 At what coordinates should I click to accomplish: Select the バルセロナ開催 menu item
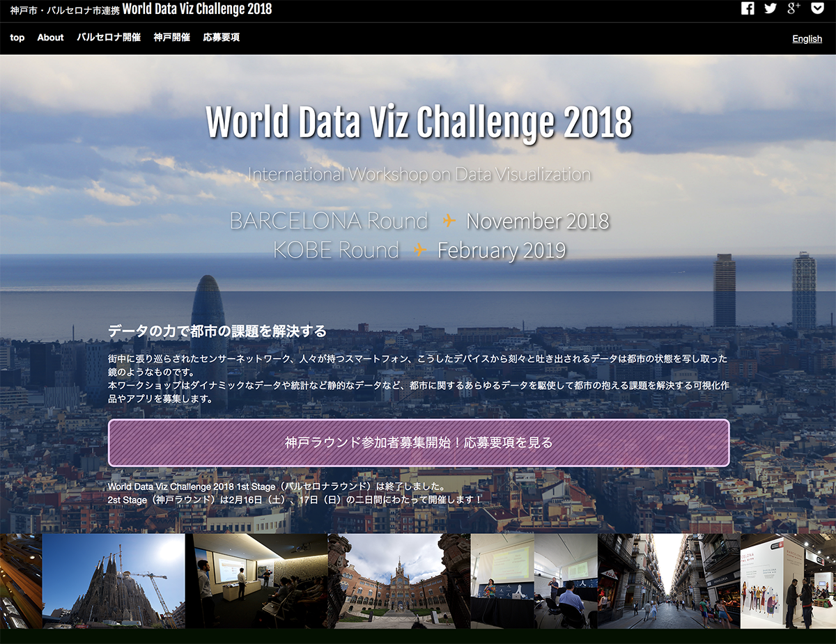(109, 38)
